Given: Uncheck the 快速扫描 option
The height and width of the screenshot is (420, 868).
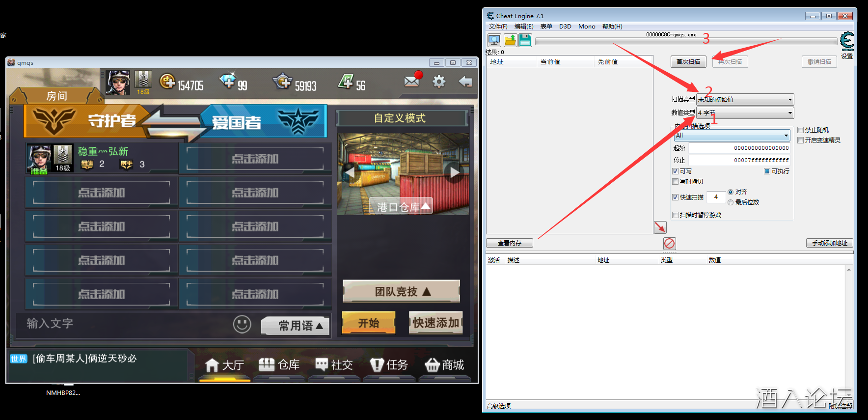Looking at the screenshot, I should pos(676,197).
